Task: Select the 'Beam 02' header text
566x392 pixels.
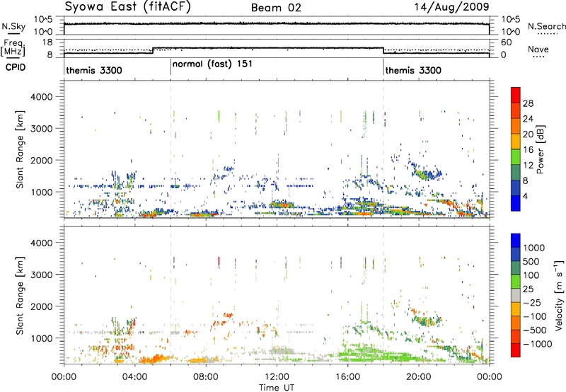Action: pyautogui.click(x=276, y=8)
